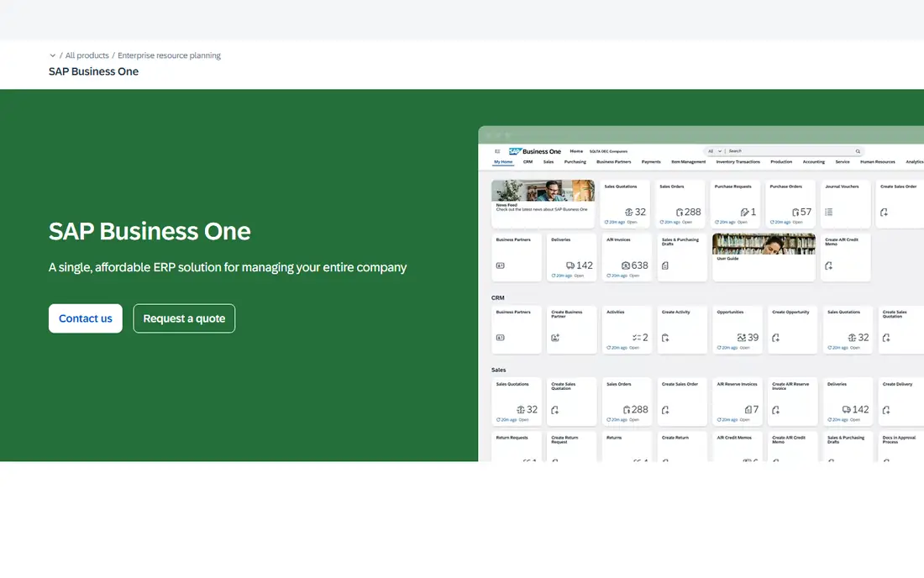This screenshot has height=578, width=924.
Task: Click the Create A/R Reserve Invoice icon
Action: (x=775, y=409)
